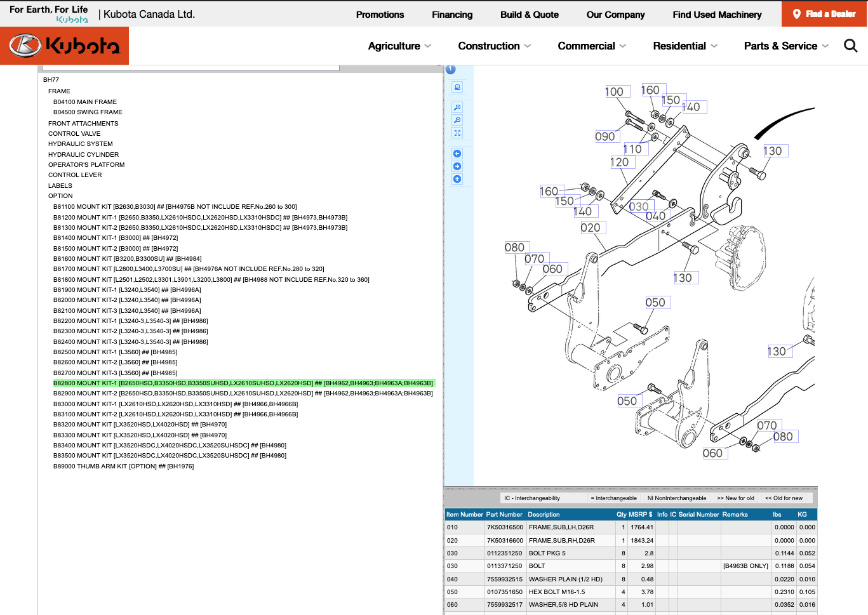The height and width of the screenshot is (615, 868).
Task: Click the Find a Dealer button
Action: click(824, 14)
